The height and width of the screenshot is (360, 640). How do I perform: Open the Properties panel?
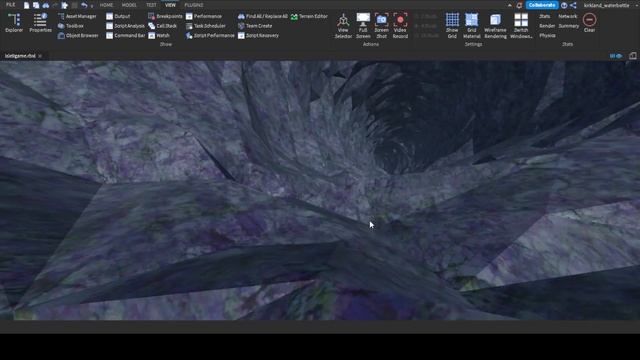click(40, 23)
